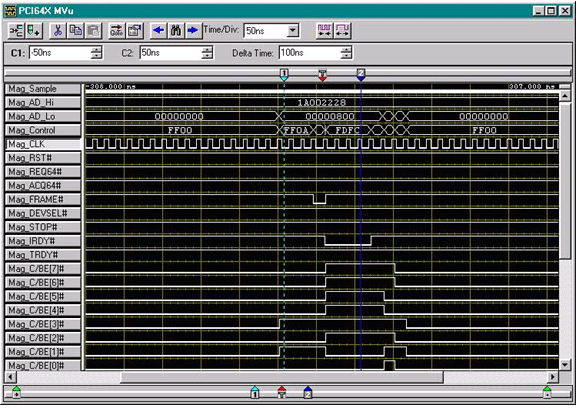The width and height of the screenshot is (581, 410).
Task: Adjust C2 value with spinner arrows
Action: 207,53
